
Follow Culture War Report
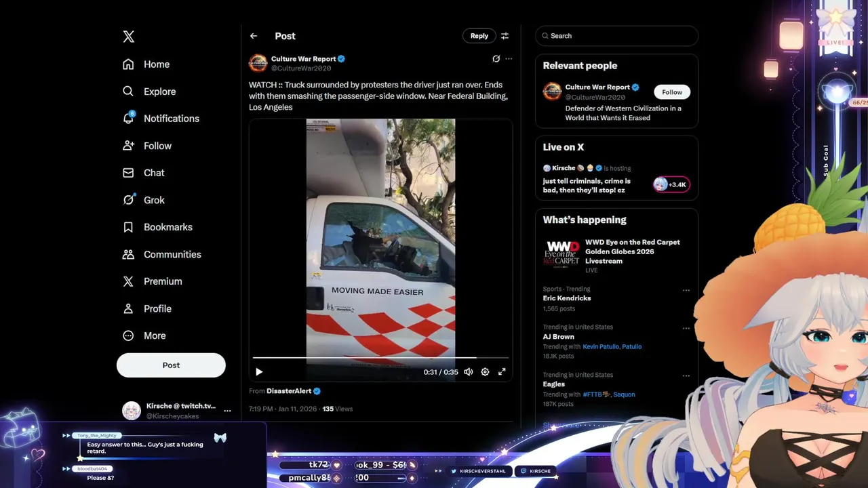[x=672, y=92]
